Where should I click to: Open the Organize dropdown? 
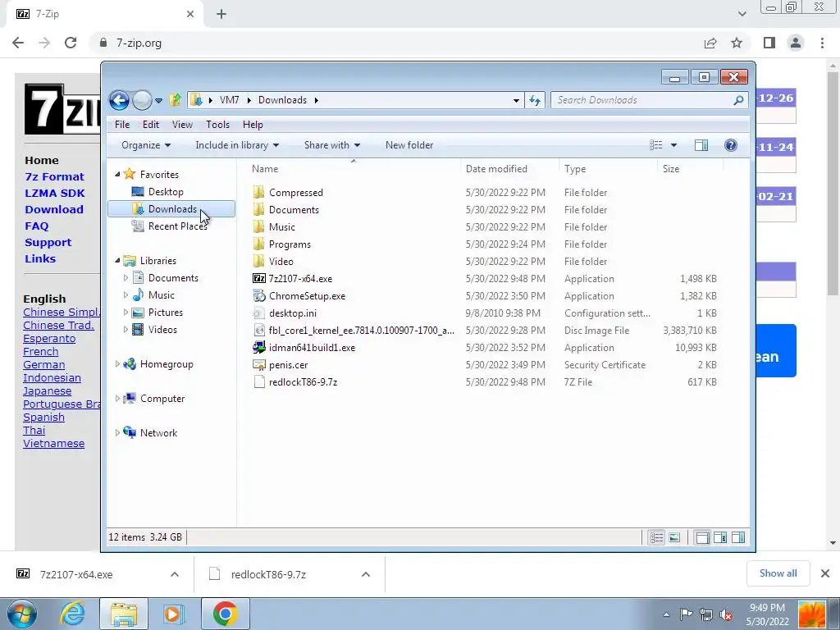(x=146, y=145)
